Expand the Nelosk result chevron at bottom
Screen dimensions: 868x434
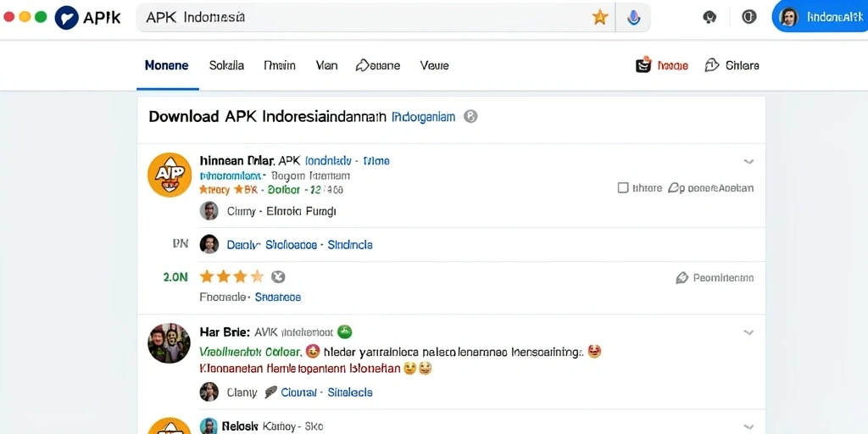(x=748, y=427)
